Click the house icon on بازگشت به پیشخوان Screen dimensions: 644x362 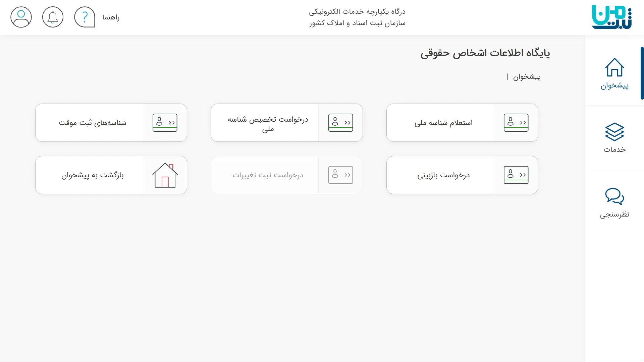click(x=165, y=175)
